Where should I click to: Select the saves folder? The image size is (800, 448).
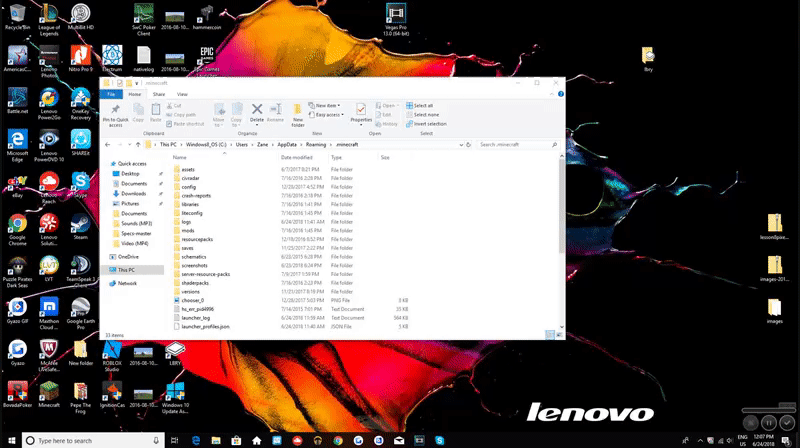187,248
